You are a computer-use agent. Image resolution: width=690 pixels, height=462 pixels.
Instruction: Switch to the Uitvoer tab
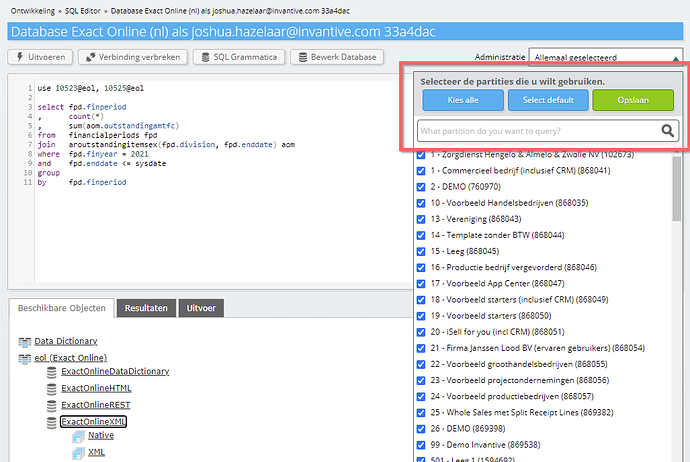[x=201, y=308]
